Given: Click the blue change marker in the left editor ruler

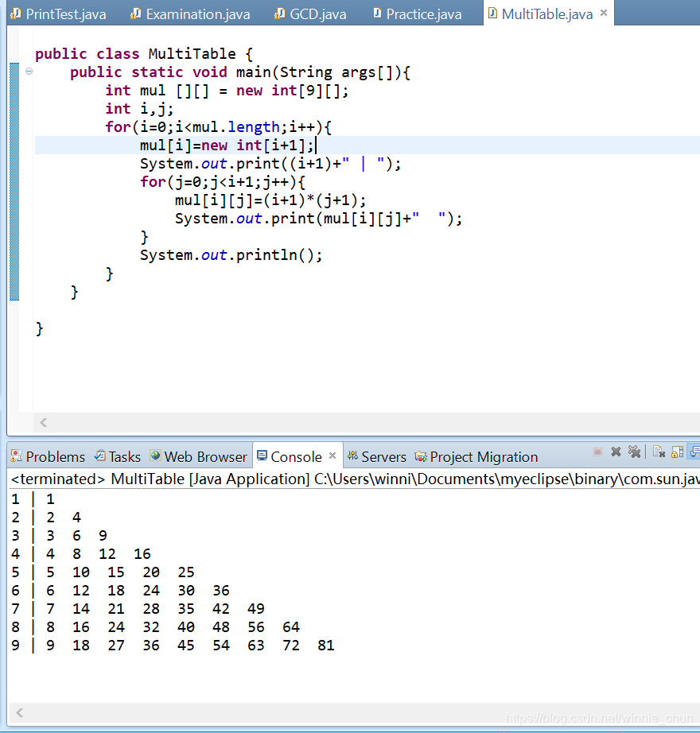Looking at the screenshot, I should pos(14,181).
